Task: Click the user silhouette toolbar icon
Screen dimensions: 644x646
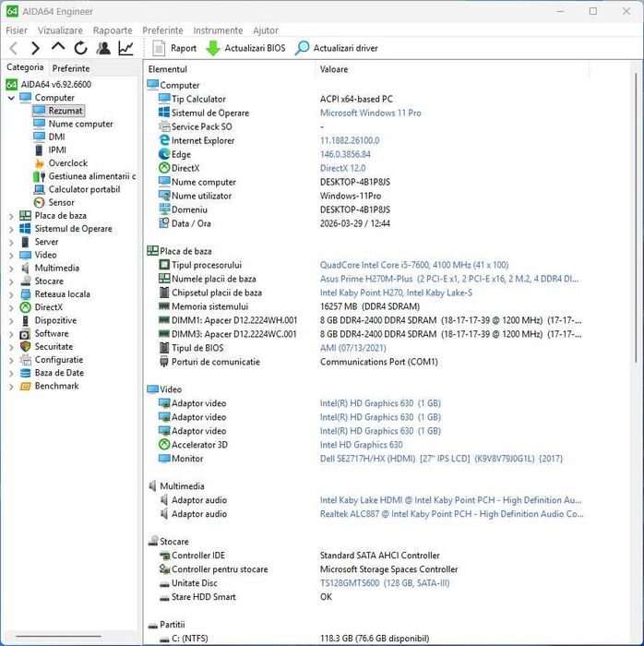Action: [x=103, y=48]
